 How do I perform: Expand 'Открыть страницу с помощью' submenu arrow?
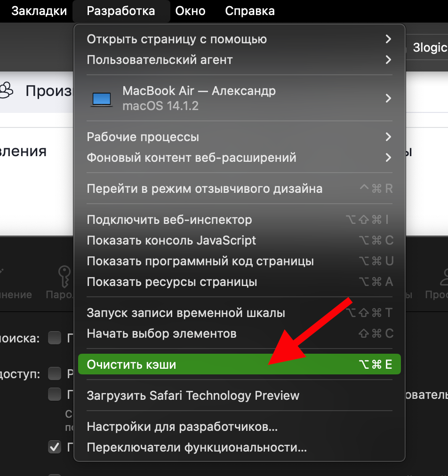tap(388, 39)
